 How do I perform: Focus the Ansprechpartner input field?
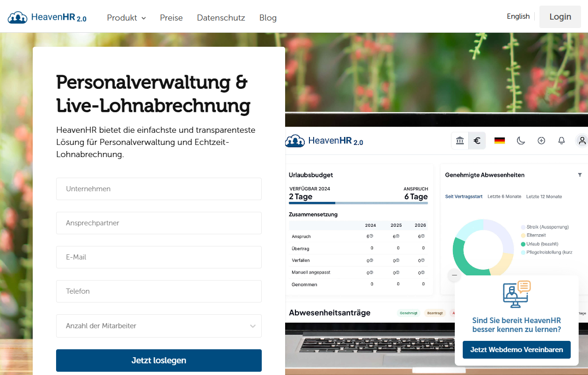click(x=159, y=223)
